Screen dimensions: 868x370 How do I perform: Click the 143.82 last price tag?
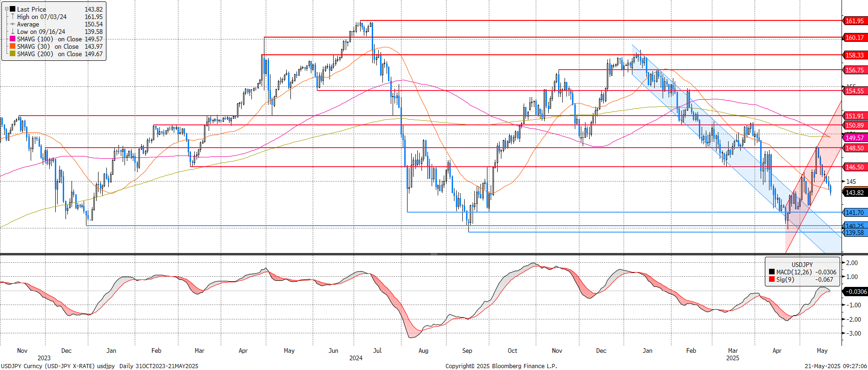tap(855, 193)
